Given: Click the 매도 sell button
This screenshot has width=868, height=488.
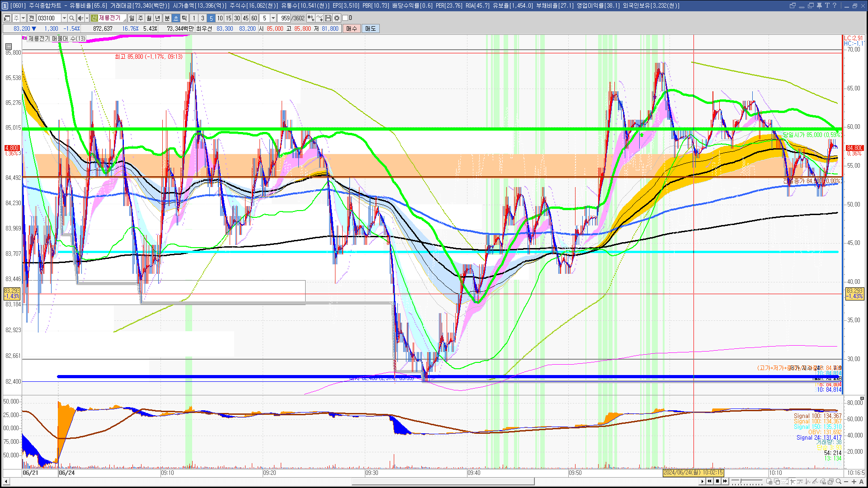Looking at the screenshot, I should (371, 28).
